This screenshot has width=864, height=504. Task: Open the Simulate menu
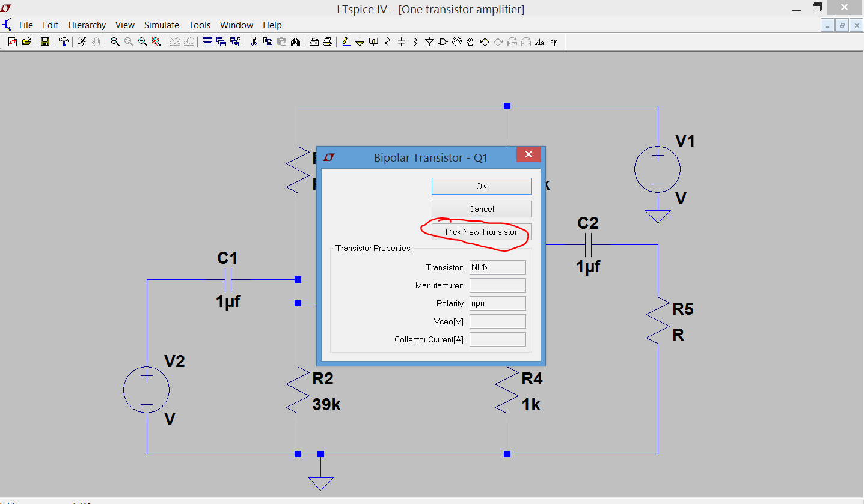click(162, 25)
